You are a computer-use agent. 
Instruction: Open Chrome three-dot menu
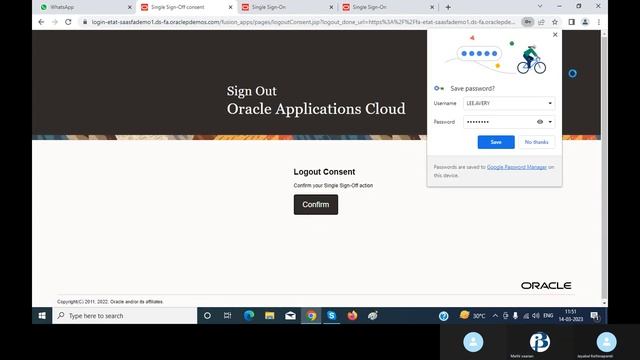click(598, 22)
